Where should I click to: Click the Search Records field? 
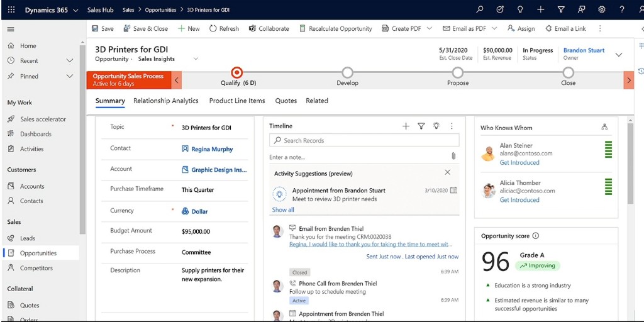point(364,140)
